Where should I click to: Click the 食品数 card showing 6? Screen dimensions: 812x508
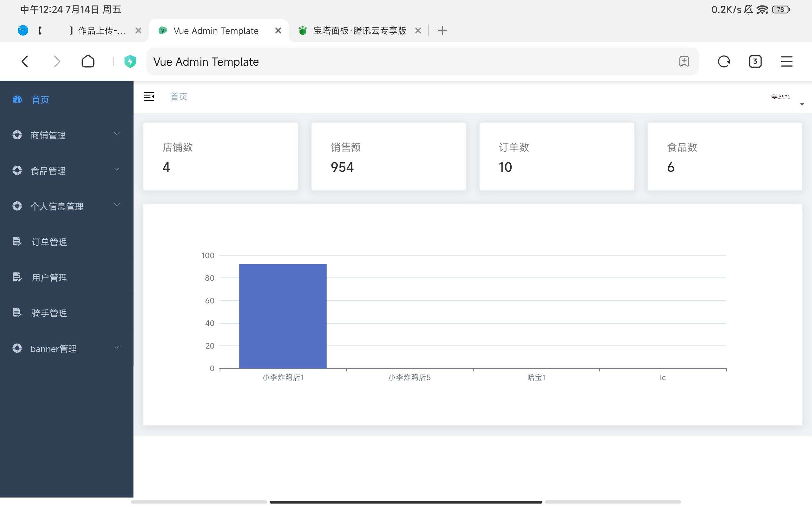[x=725, y=157]
